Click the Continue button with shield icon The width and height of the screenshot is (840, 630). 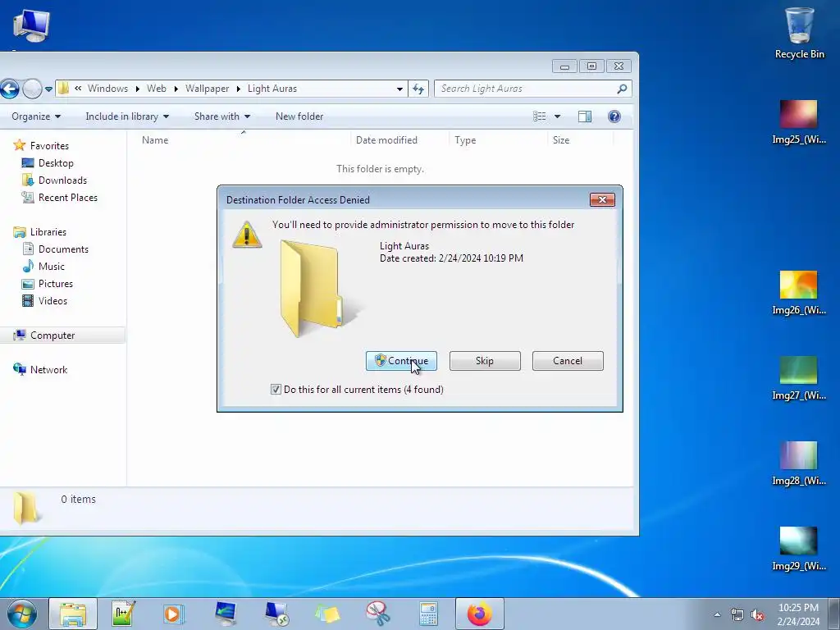click(x=401, y=361)
